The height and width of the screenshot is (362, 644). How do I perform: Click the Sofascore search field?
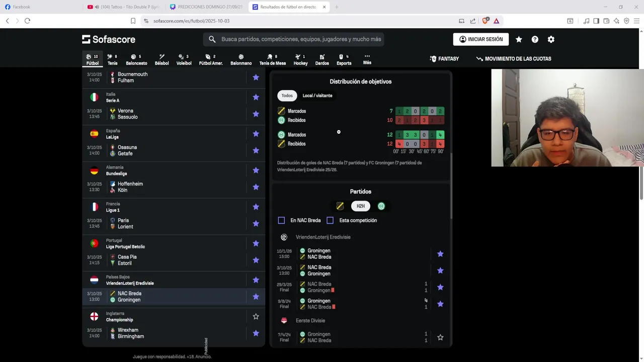point(294,39)
